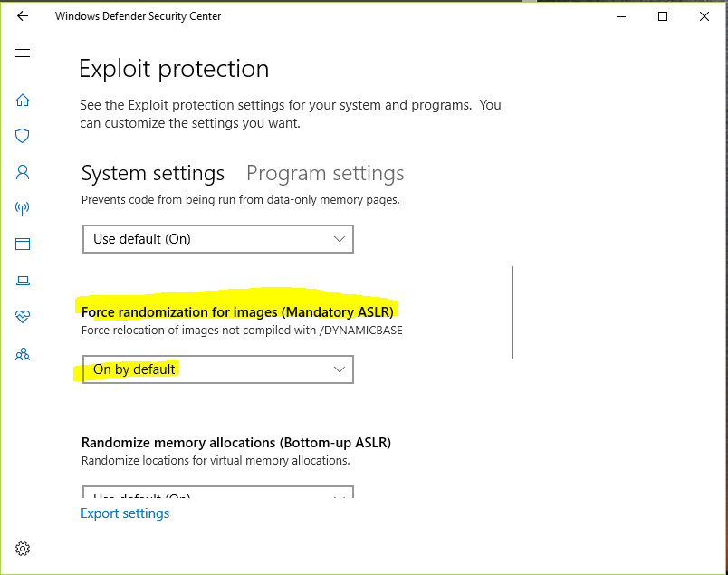
Task: Open Family options people icon
Action: point(23,355)
